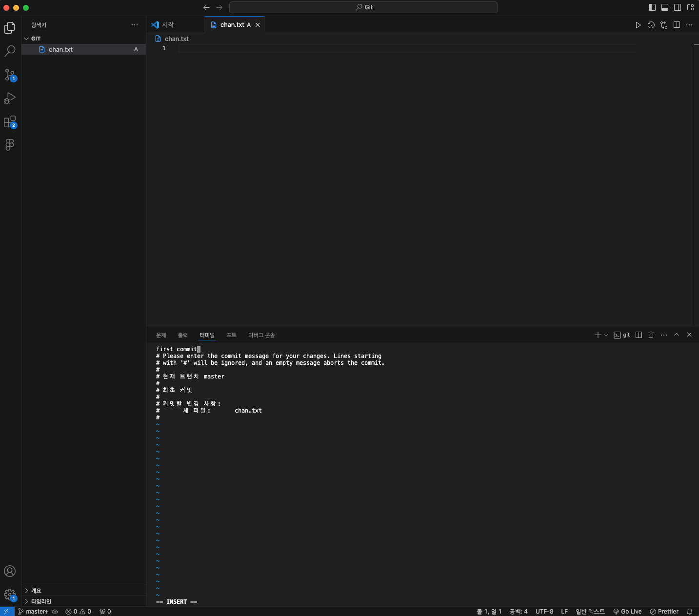Maximize the terminal panel with chevron
This screenshot has width=699, height=616.
(677, 335)
